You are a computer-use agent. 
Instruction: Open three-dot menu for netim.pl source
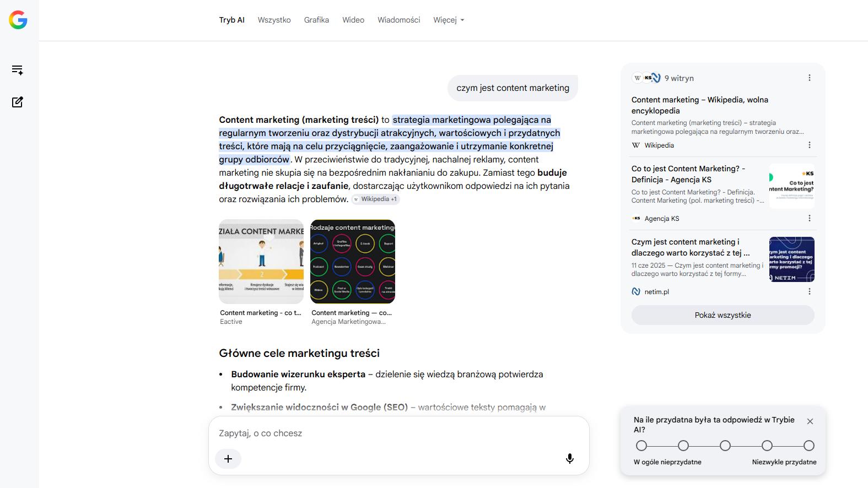[x=810, y=291]
